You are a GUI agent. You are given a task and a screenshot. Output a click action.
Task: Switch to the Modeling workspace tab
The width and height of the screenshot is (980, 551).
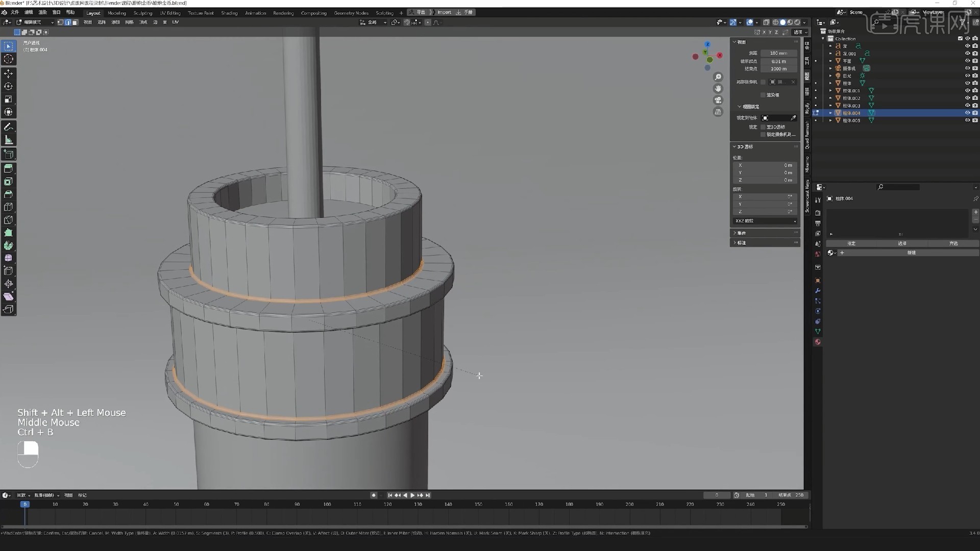click(x=117, y=13)
